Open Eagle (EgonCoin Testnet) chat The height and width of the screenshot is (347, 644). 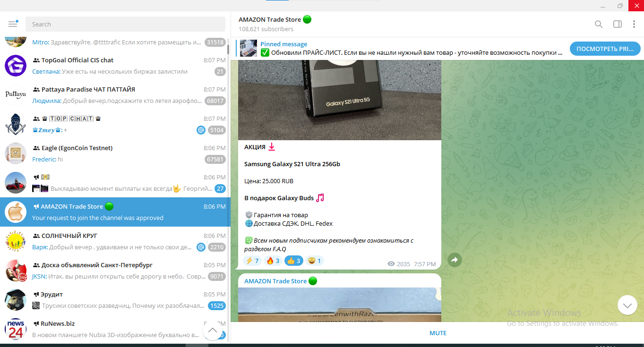pos(115,153)
